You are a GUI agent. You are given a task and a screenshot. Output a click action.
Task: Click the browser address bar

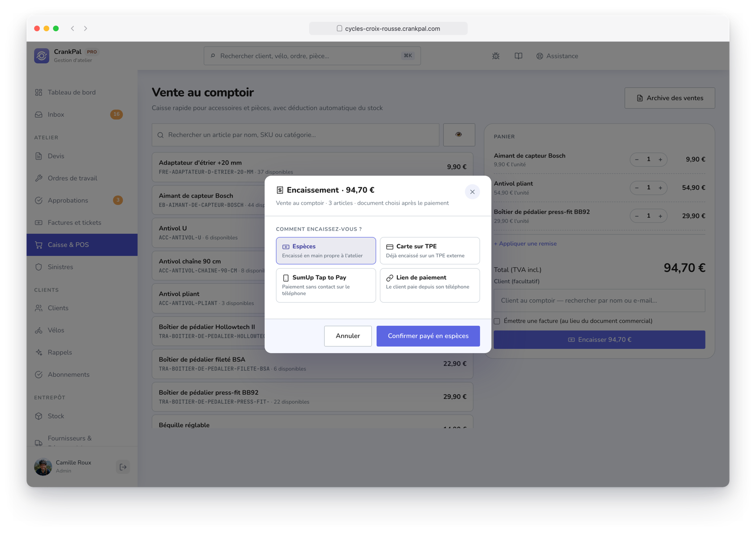coord(388,28)
